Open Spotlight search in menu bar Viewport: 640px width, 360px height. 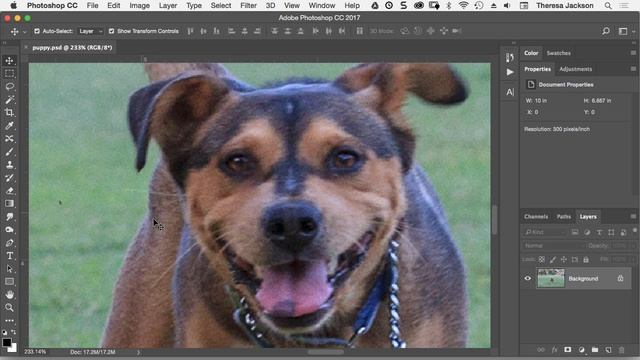[608, 6]
